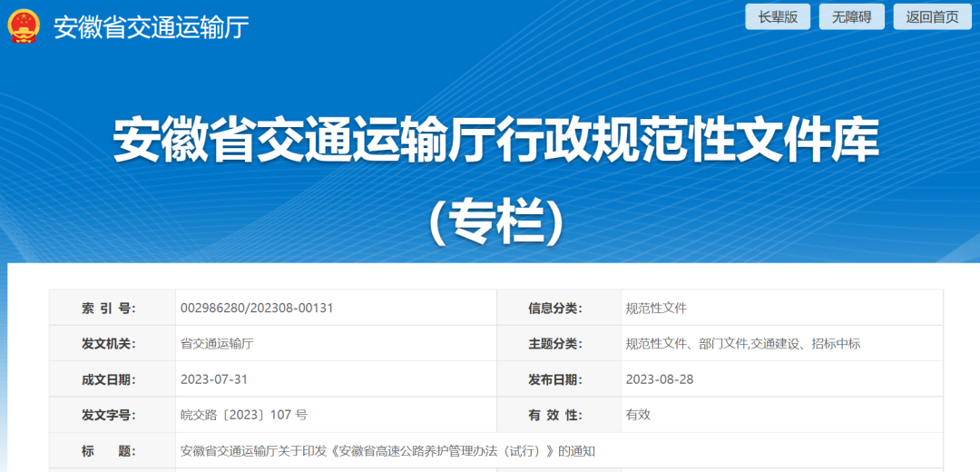The height and width of the screenshot is (472, 980).
Task: Select index number 002986280/202308-00131
Action: pyautogui.click(x=257, y=308)
